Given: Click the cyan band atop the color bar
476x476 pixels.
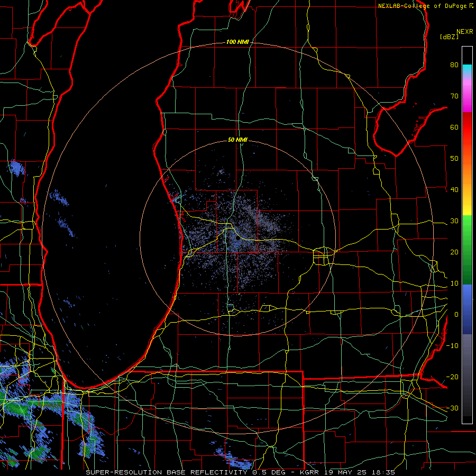Looking at the screenshot, I should tap(467, 69).
